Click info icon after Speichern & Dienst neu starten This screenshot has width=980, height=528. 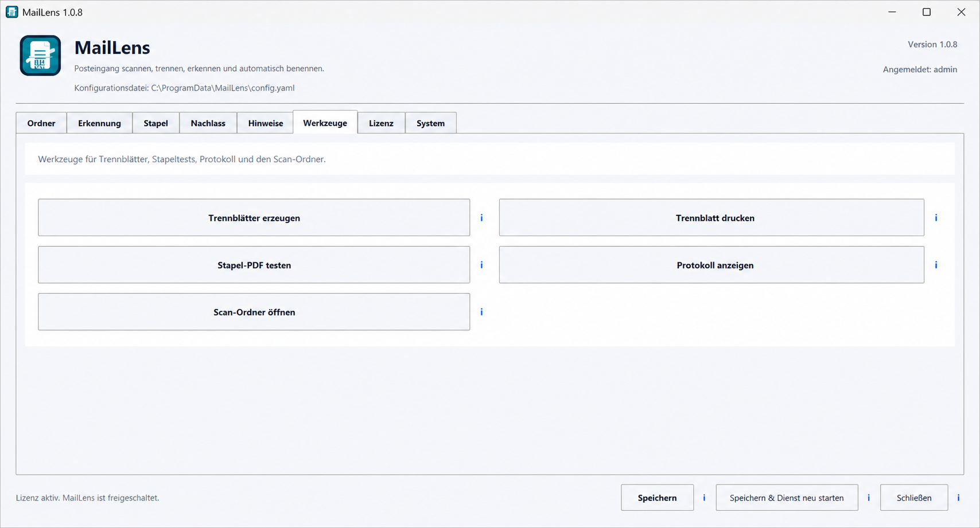pos(869,498)
